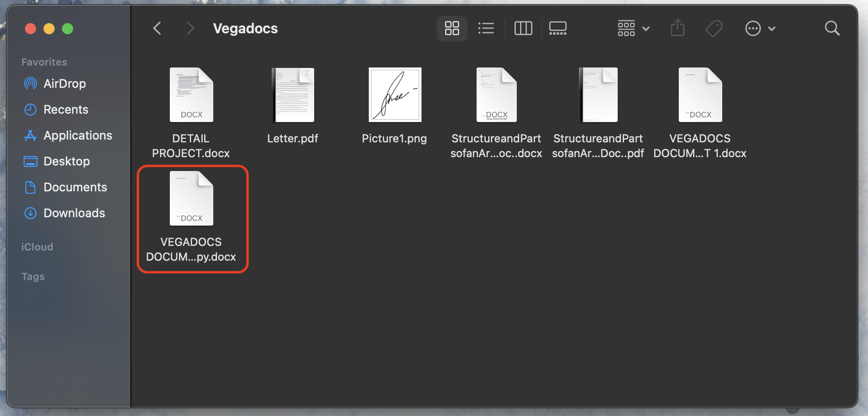Select the Desktop sidebar location
Screen dimensions: 868x416
tap(66, 161)
